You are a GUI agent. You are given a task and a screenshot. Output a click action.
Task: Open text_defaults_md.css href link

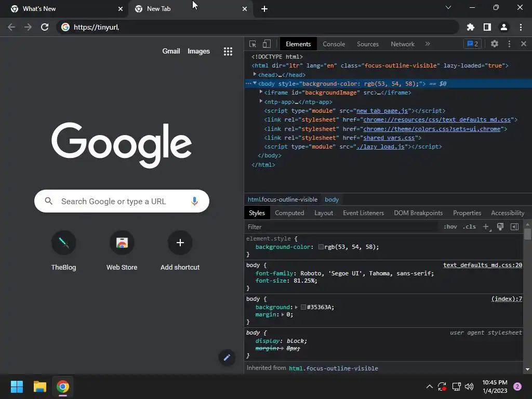(x=436, y=119)
